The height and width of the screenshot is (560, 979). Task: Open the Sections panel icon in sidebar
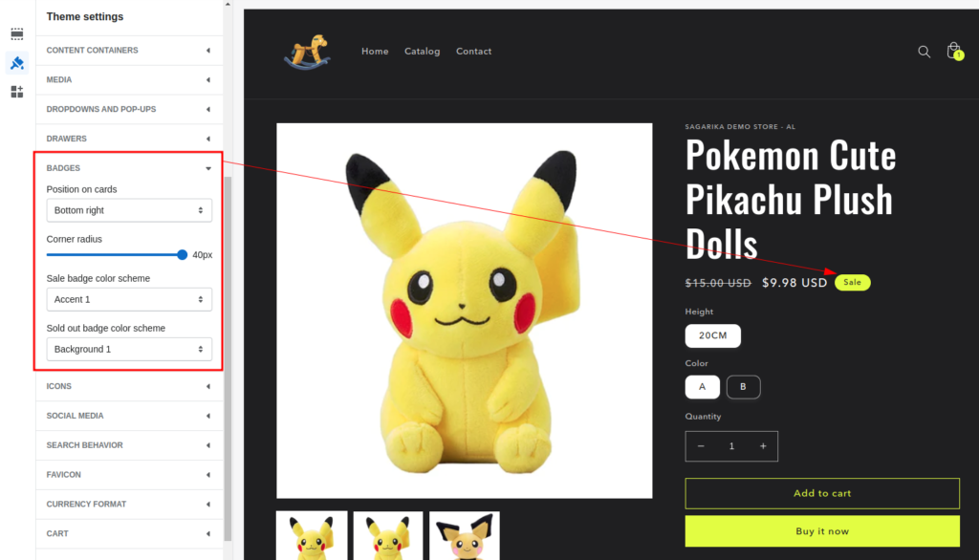(x=17, y=33)
